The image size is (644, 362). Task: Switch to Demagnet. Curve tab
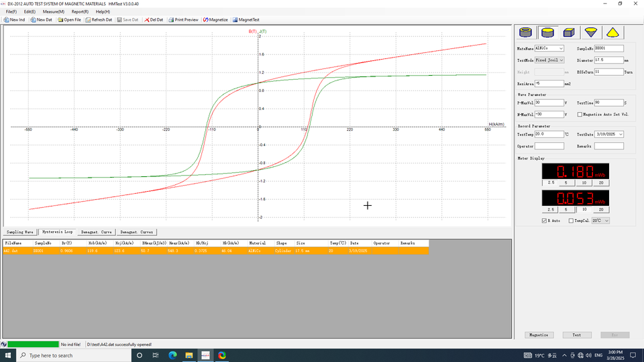[x=96, y=232]
